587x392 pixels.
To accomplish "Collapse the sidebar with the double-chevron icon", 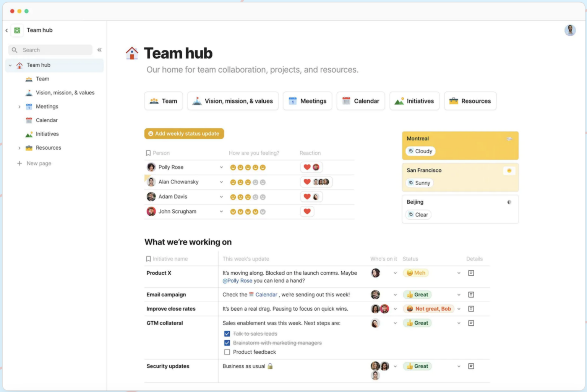I will click(x=99, y=50).
